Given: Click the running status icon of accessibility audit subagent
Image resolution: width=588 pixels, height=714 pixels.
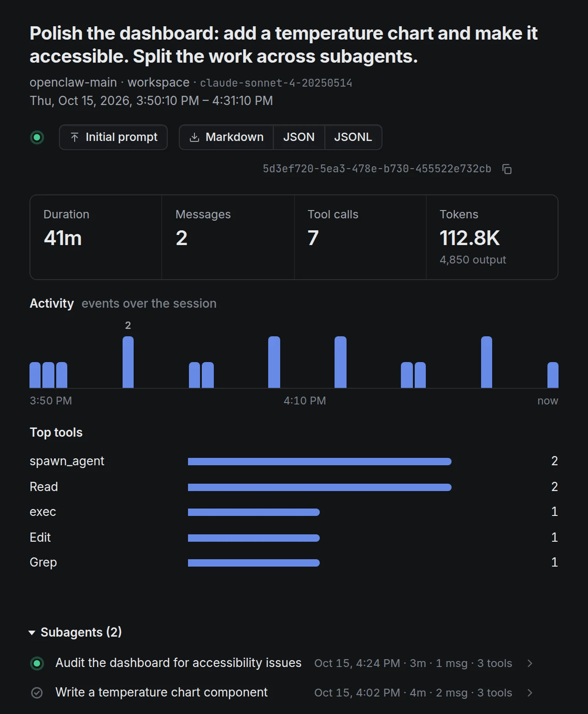Looking at the screenshot, I should tap(37, 663).
